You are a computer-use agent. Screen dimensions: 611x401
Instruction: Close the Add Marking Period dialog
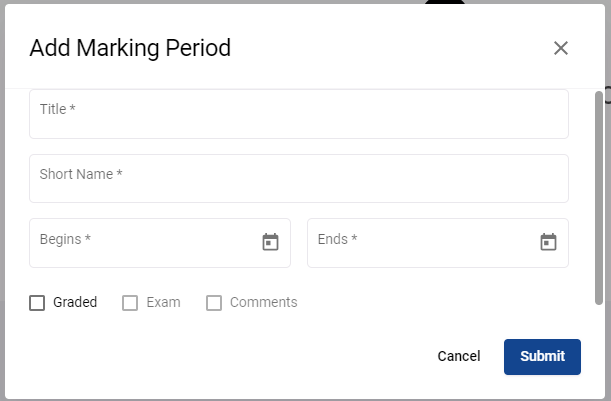click(x=561, y=48)
